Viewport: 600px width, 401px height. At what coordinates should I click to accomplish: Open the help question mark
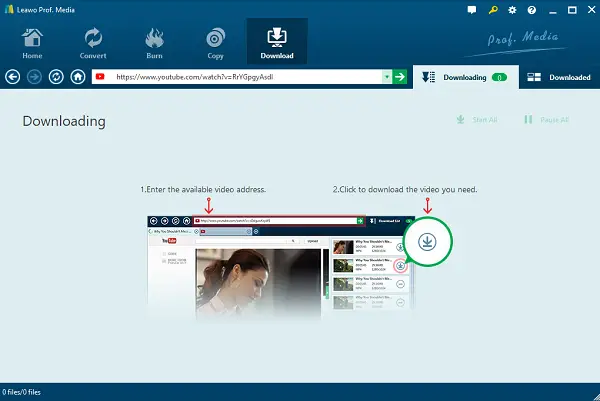[x=532, y=10]
